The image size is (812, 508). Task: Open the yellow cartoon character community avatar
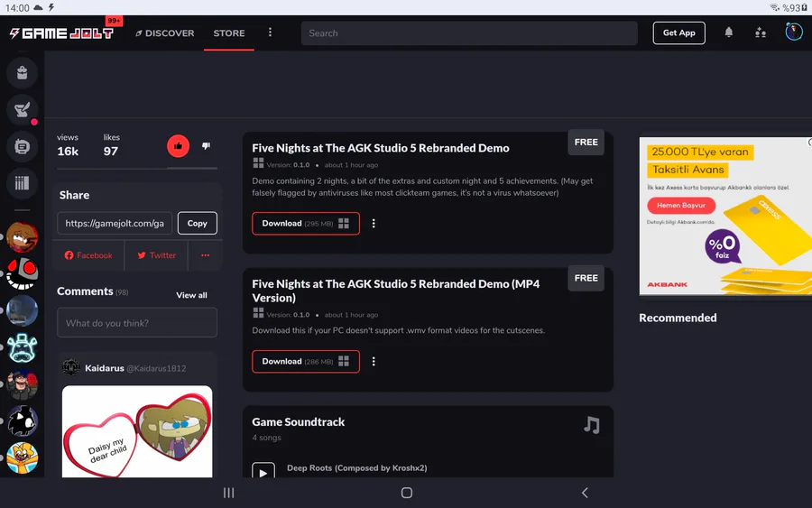[22, 457]
